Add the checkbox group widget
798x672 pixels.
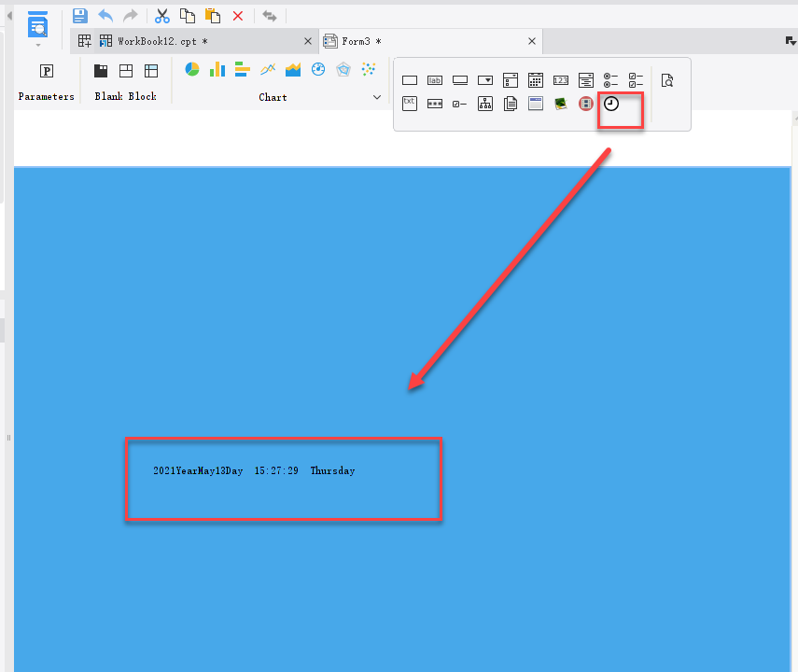click(x=637, y=80)
